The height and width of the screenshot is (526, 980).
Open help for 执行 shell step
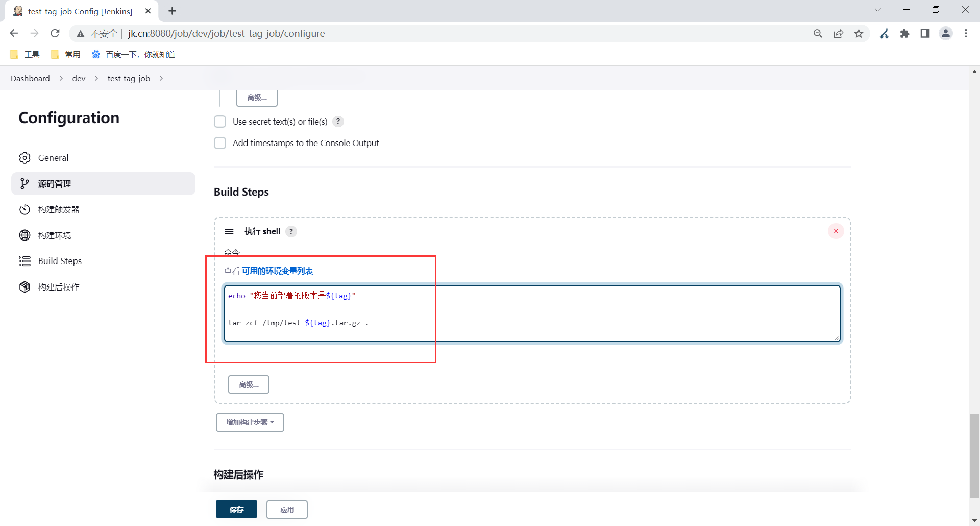pyautogui.click(x=291, y=231)
